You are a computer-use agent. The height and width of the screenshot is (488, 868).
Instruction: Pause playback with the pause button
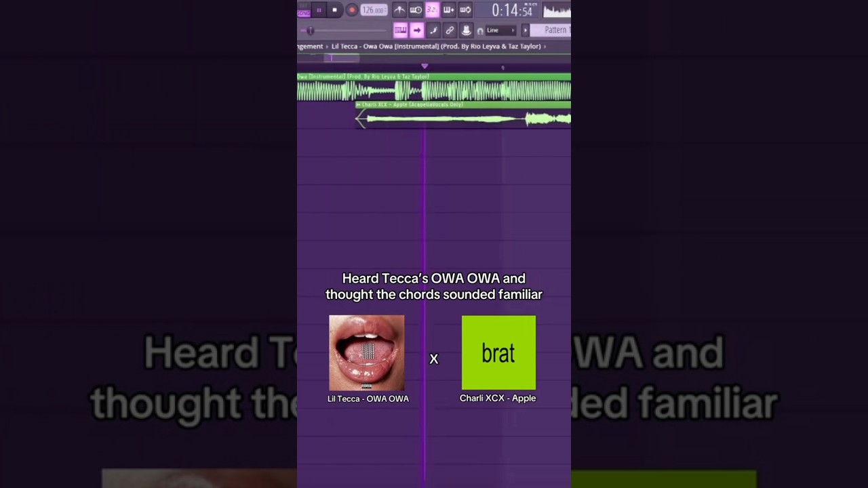pyautogui.click(x=319, y=10)
